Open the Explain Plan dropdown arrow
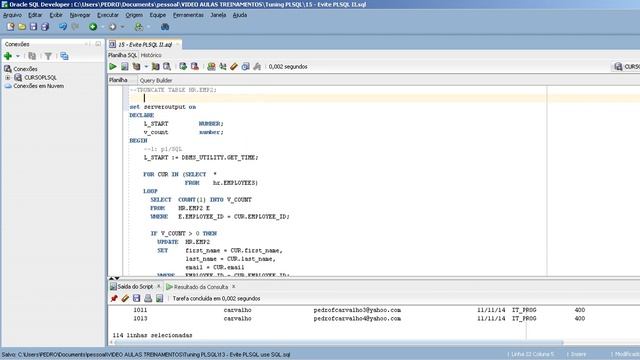 146,67
